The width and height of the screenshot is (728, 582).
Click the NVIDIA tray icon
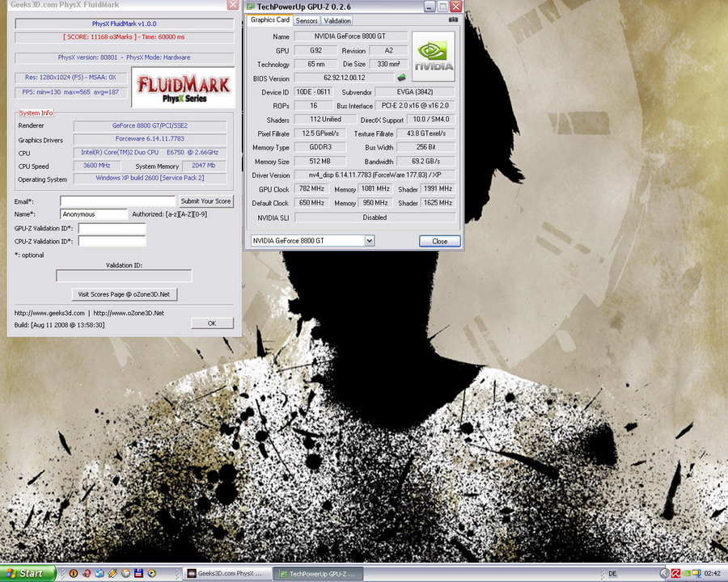point(687,574)
